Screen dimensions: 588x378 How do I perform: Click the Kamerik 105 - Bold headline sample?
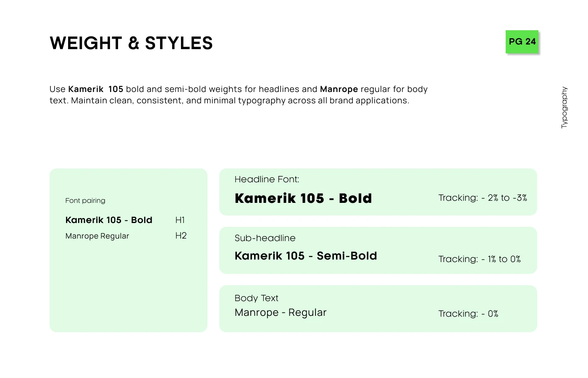pyautogui.click(x=303, y=198)
